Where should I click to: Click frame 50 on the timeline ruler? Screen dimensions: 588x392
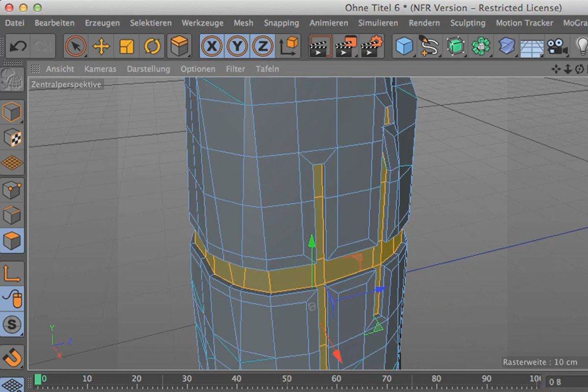[x=287, y=378]
